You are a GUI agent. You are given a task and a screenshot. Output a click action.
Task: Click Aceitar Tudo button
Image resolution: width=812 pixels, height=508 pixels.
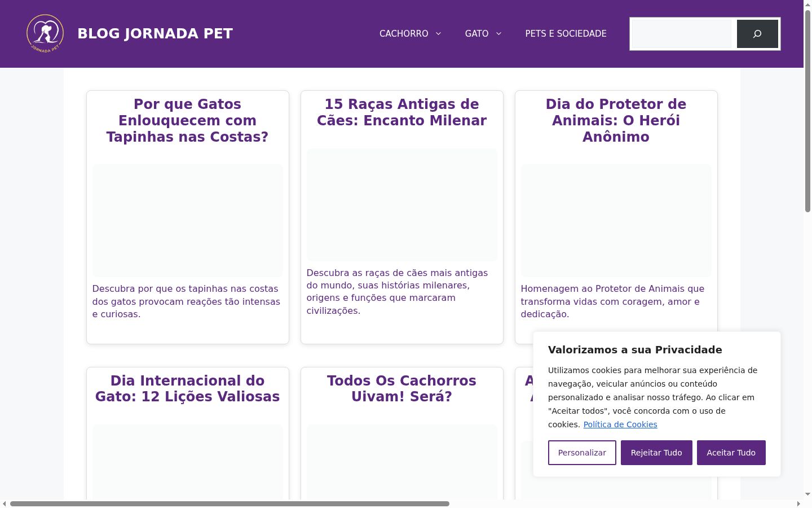pos(731,453)
